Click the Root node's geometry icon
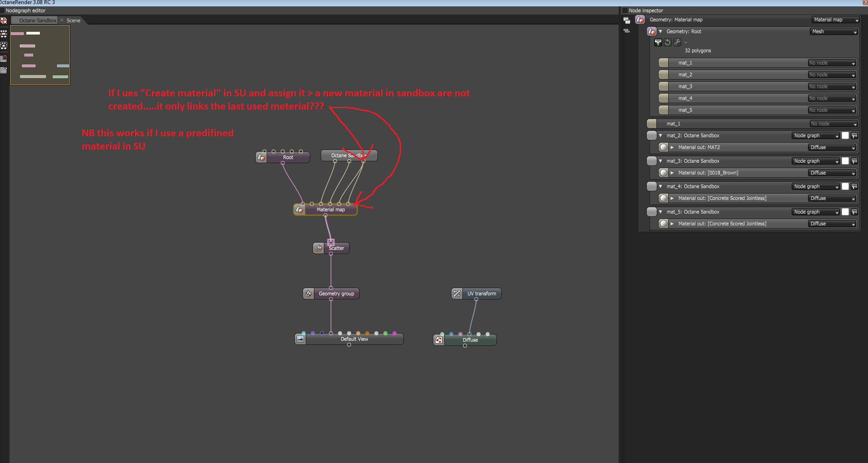The height and width of the screenshot is (463, 868). pyautogui.click(x=261, y=157)
